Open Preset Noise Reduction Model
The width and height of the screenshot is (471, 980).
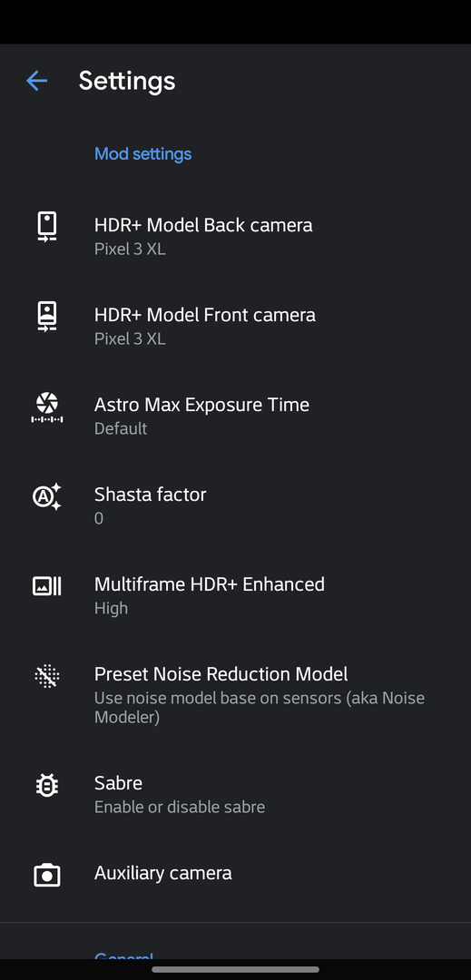236,695
